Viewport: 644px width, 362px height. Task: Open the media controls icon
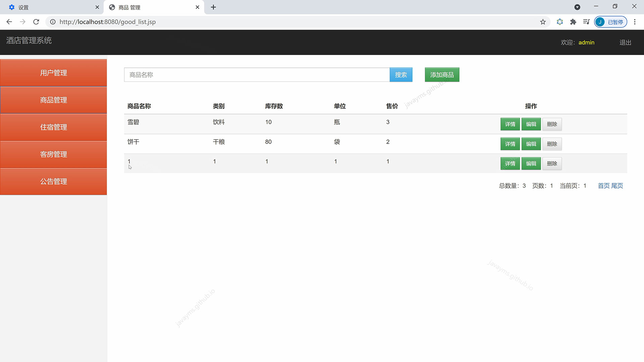click(586, 21)
